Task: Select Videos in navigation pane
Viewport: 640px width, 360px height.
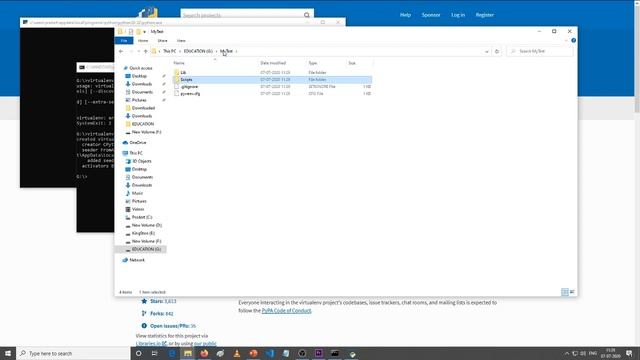Action: coord(138,209)
